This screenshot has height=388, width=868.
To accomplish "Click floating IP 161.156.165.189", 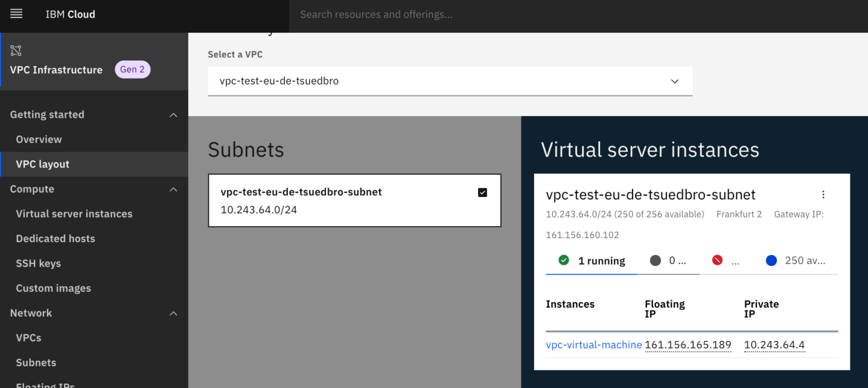I will (x=688, y=344).
